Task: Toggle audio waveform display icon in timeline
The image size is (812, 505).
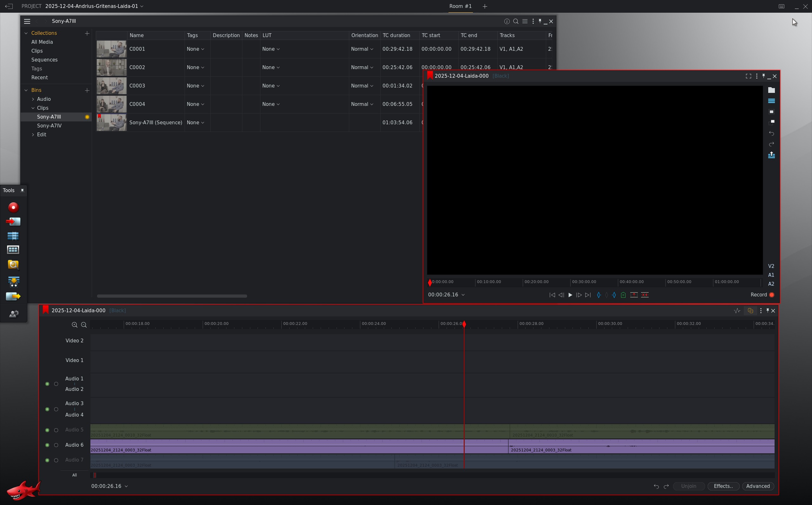Action: pyautogui.click(x=737, y=311)
